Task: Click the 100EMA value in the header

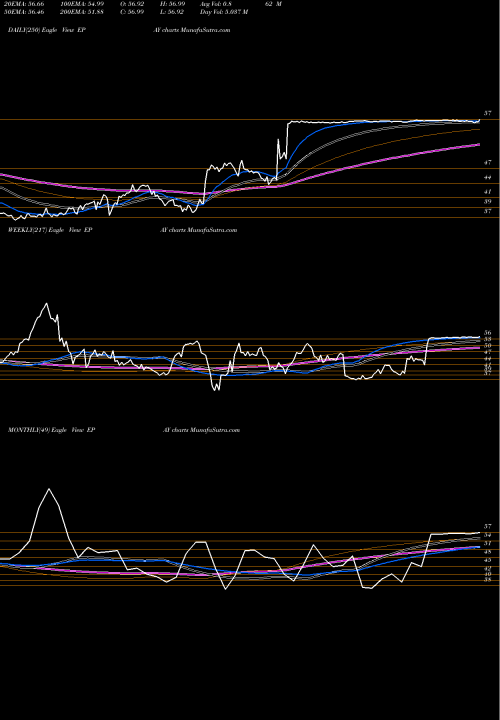Action: [x=83, y=4]
